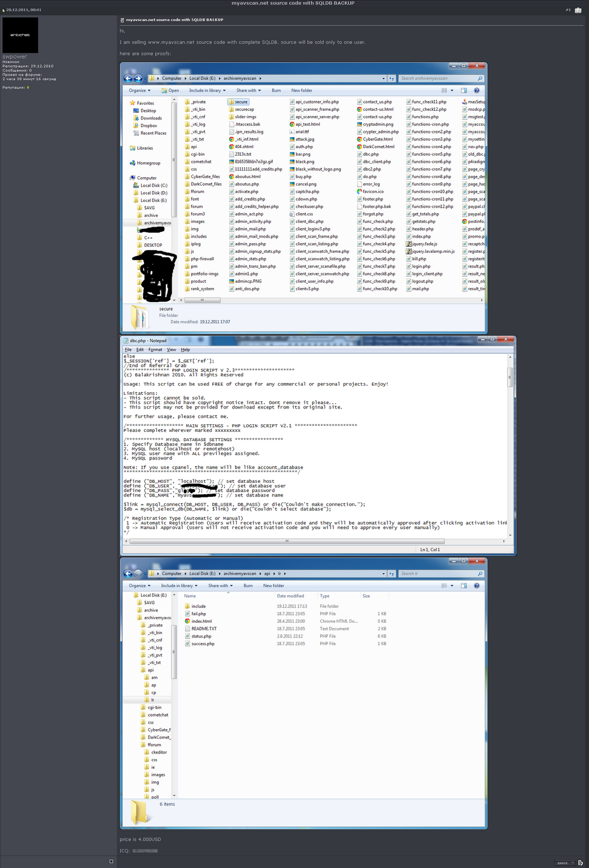This screenshot has width=589, height=868.
Task: Open Notepad File menu
Action: click(128, 350)
